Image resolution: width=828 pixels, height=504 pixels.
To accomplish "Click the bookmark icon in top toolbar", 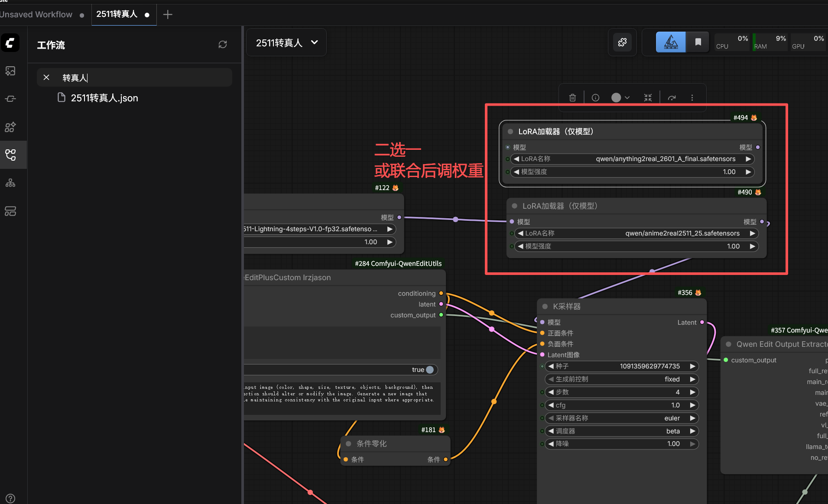I will pyautogui.click(x=698, y=42).
